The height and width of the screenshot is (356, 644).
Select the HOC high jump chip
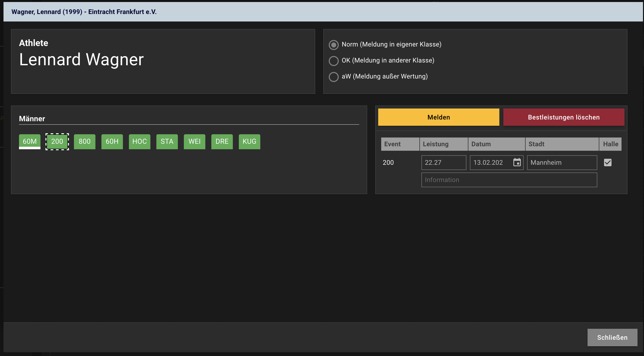(140, 141)
